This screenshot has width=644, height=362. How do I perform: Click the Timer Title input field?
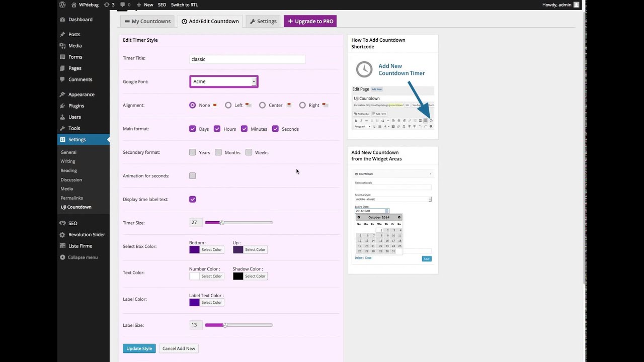pos(247,59)
